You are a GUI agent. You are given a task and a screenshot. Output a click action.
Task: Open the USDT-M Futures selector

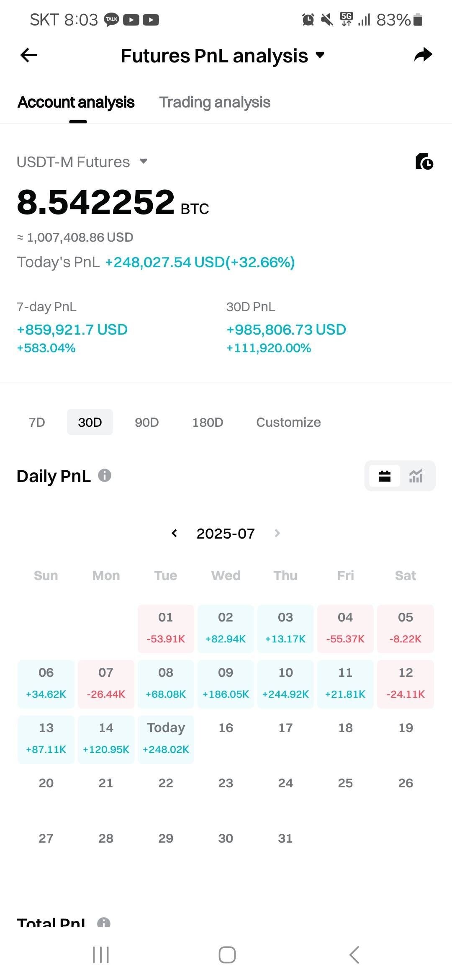[82, 162]
